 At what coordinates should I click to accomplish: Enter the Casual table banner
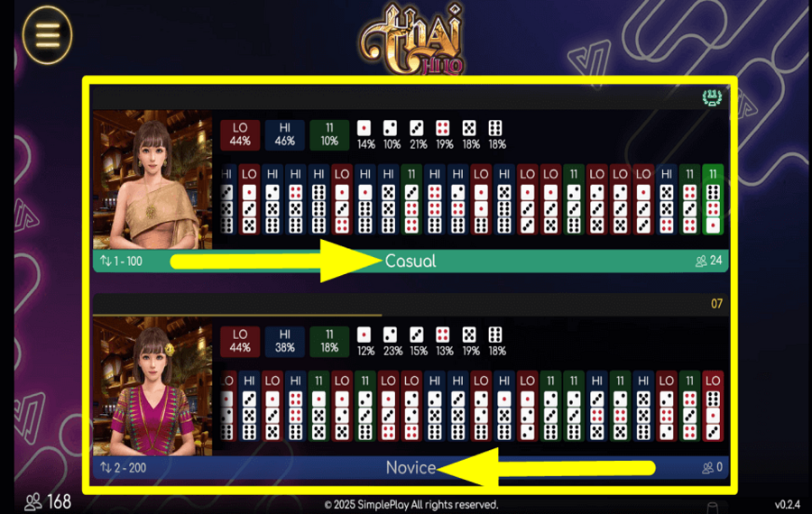tap(411, 261)
